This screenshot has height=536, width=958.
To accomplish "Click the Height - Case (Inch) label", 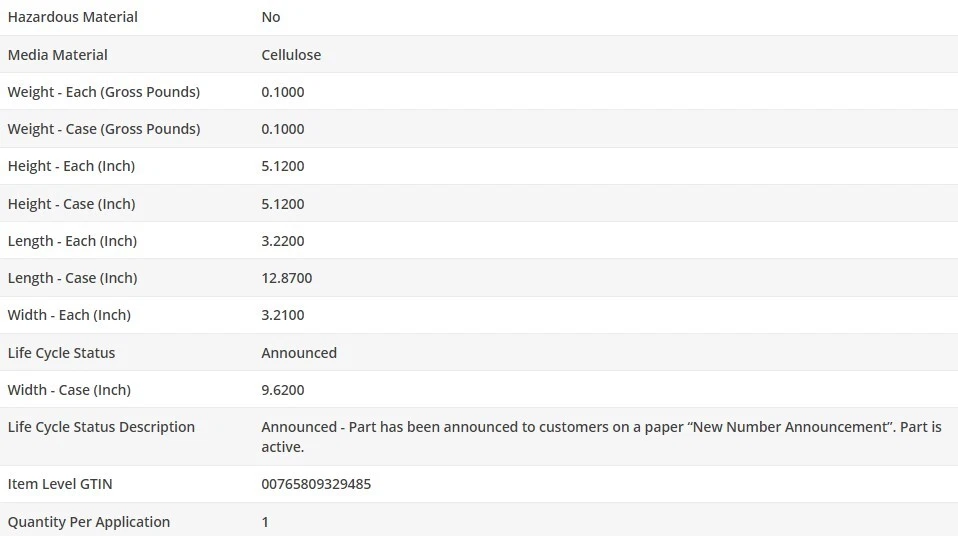I will (x=71, y=204).
